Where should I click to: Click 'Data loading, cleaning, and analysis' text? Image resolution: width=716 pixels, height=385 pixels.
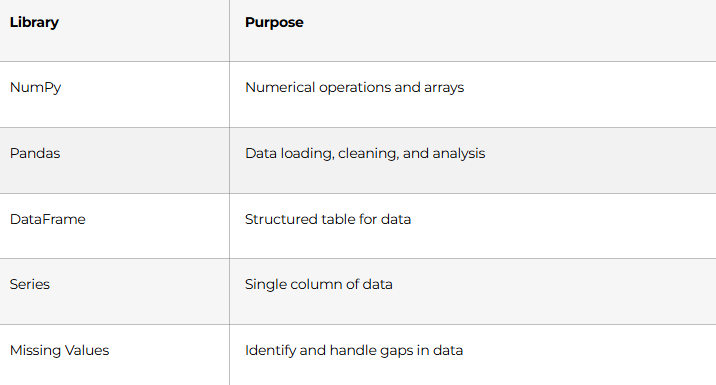[x=365, y=153]
